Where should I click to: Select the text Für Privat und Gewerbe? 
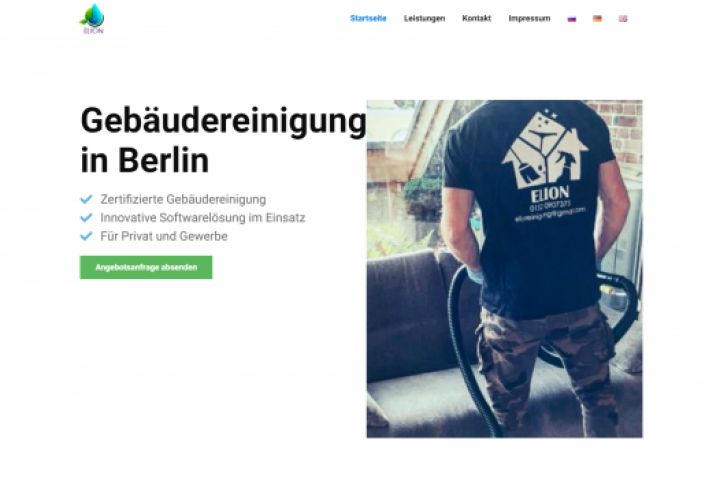164,236
